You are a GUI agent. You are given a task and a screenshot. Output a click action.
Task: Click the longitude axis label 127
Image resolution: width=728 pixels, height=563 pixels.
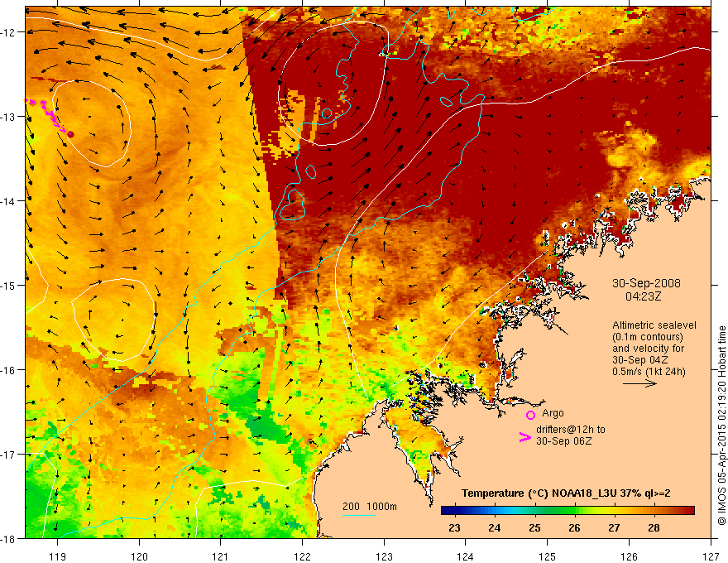(711, 556)
